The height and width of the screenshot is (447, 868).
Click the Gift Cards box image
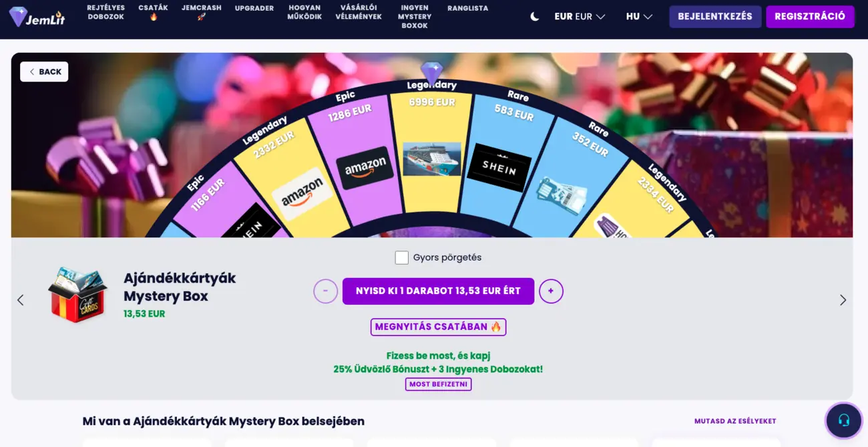pos(77,295)
